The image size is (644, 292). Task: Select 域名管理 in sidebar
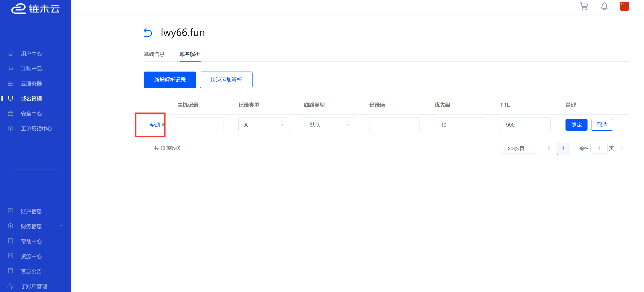pyautogui.click(x=31, y=99)
